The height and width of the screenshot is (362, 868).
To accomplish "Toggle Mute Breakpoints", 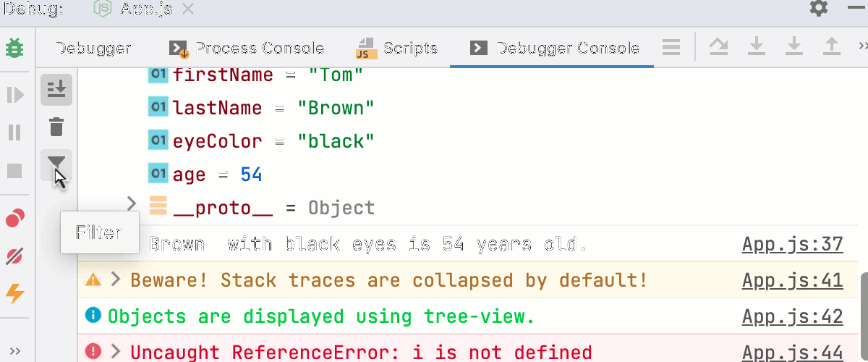I will [x=14, y=256].
